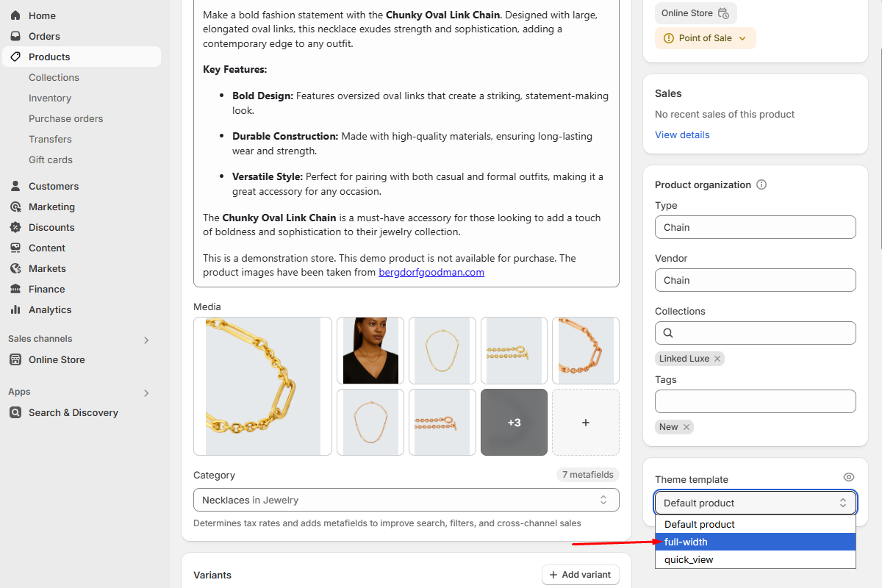Open Inventory in the Products submenu
The height and width of the screenshot is (588, 882).
(50, 98)
